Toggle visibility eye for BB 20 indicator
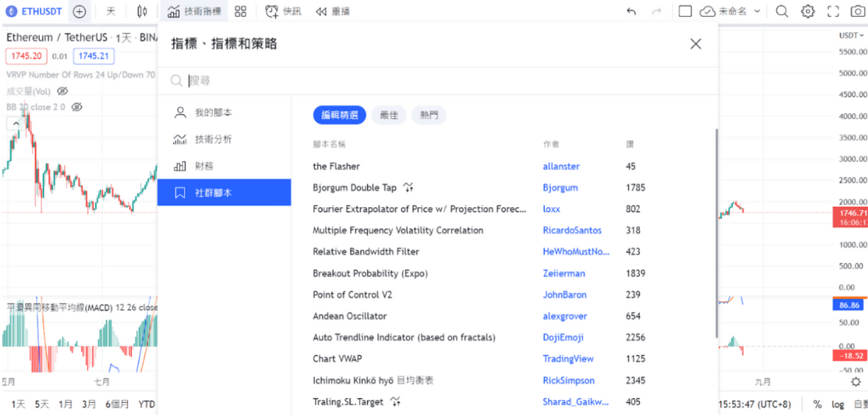 click(x=77, y=107)
